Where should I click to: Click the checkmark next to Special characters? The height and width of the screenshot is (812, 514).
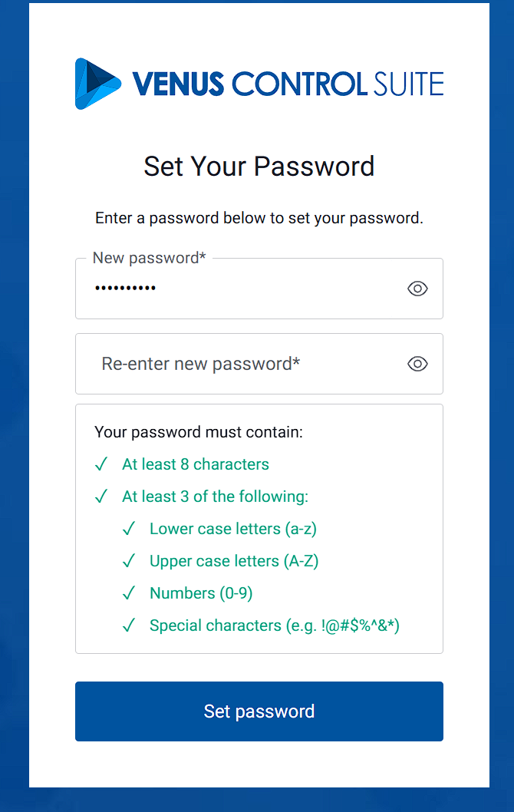[x=128, y=626]
